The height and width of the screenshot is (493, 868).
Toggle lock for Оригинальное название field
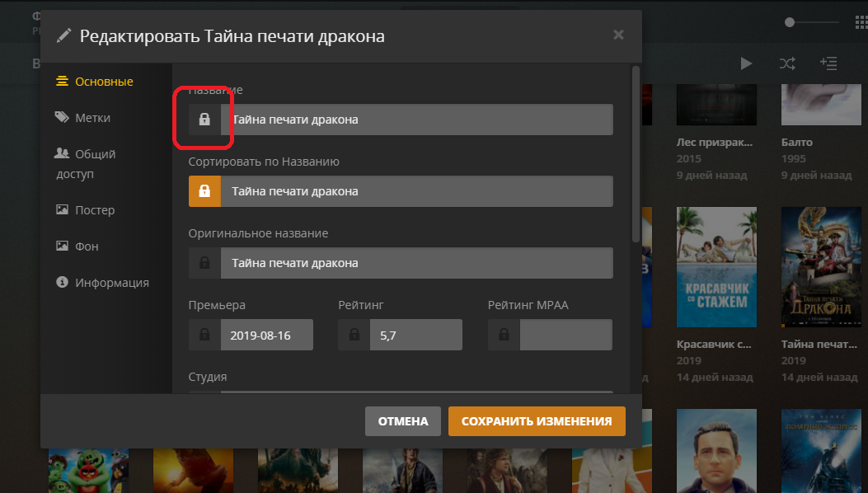coord(204,263)
